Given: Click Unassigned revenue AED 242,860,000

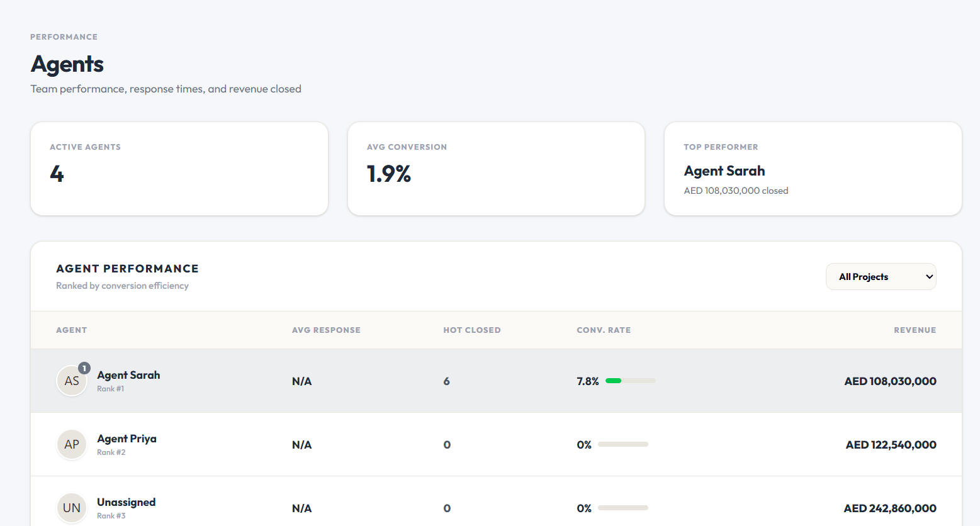Looking at the screenshot, I should tap(890, 508).
